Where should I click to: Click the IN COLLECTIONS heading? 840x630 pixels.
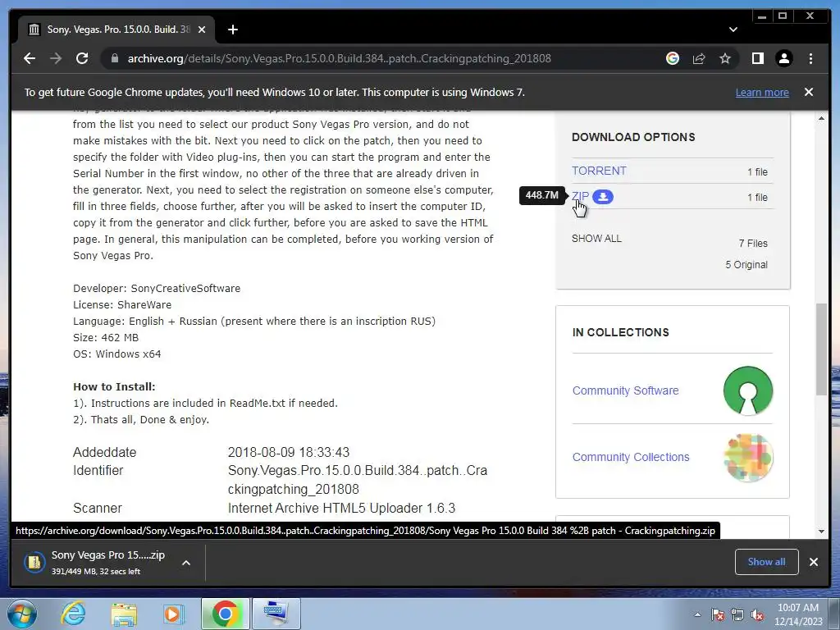point(620,332)
